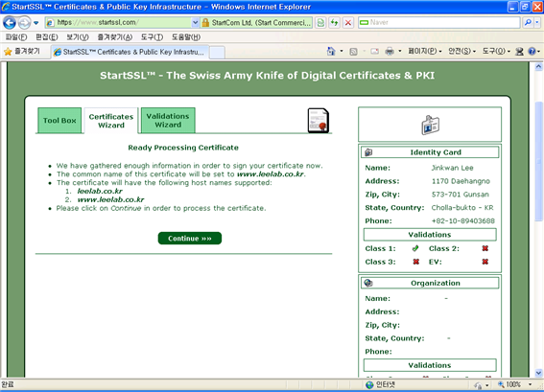This screenshot has width=544, height=392.
Task: Click the vertical scrollbar thumb
Action: pyautogui.click(x=538, y=161)
